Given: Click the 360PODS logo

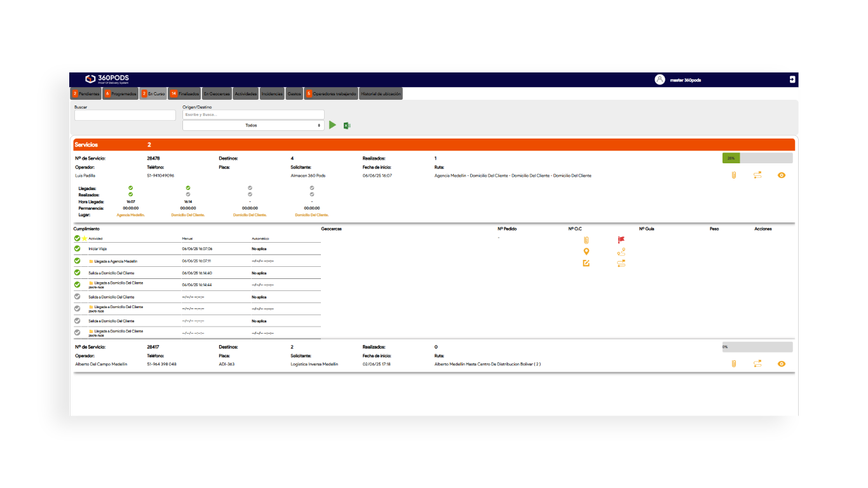Looking at the screenshot, I should [107, 79].
